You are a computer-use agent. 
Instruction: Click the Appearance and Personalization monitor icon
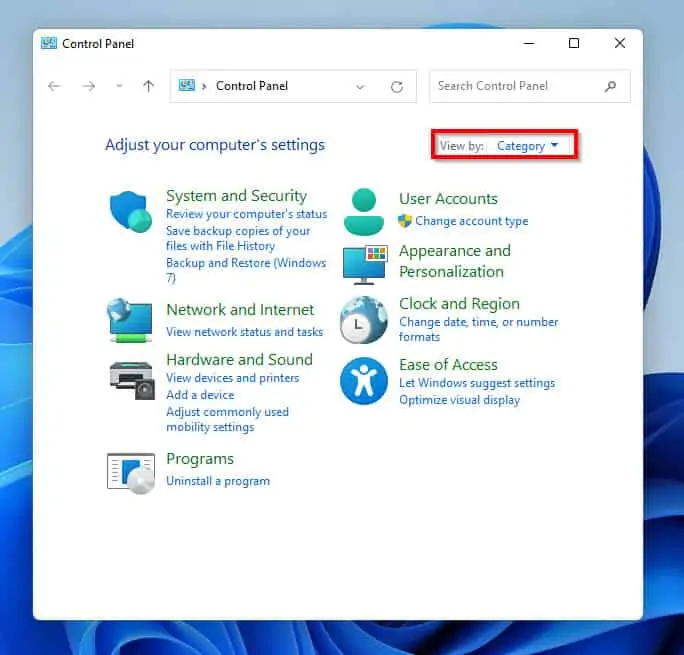[365, 265]
